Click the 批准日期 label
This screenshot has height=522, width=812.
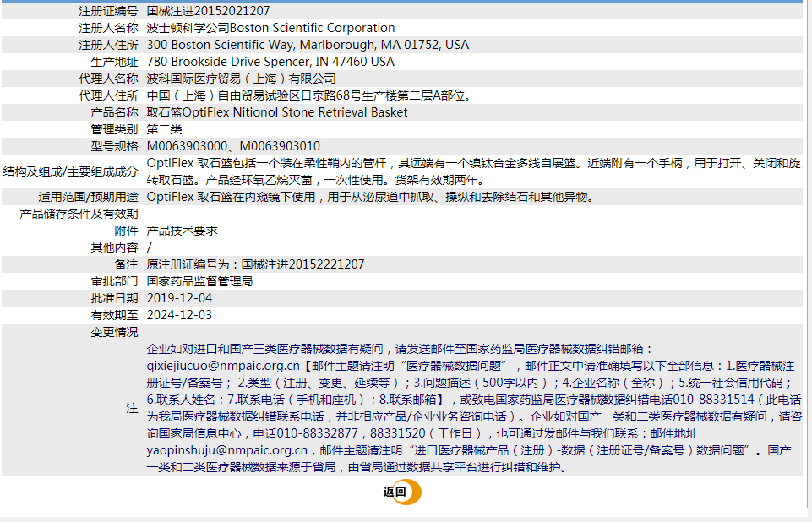[x=114, y=298]
